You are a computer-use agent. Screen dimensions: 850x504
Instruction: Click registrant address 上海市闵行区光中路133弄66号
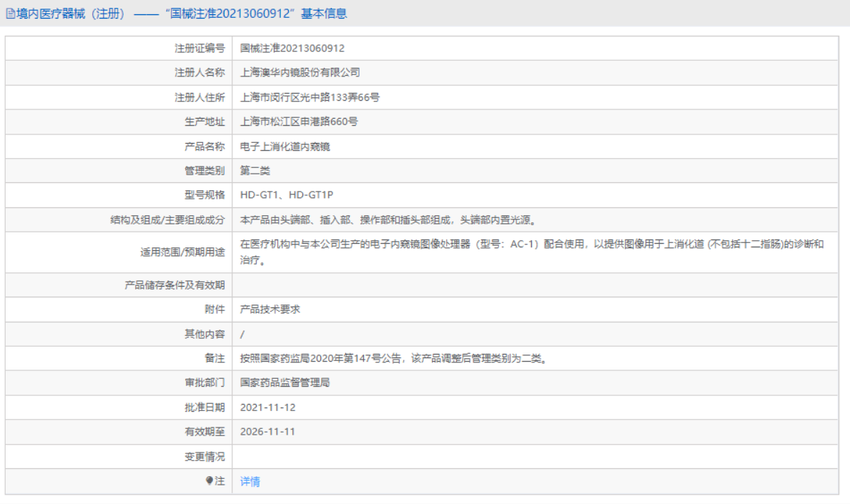pyautogui.click(x=310, y=97)
